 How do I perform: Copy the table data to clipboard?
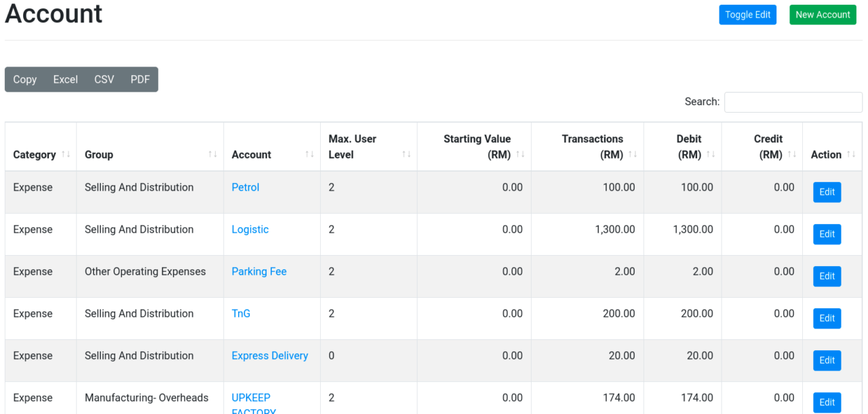pyautogui.click(x=24, y=79)
